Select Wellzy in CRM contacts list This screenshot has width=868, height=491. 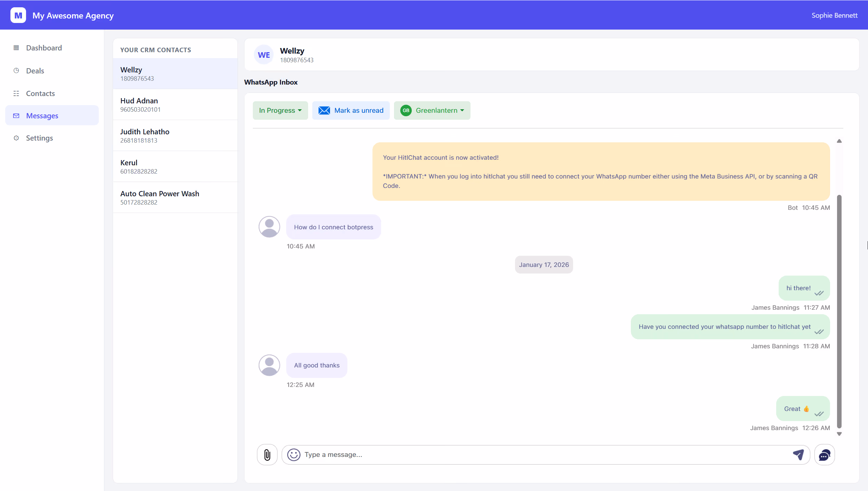(x=175, y=74)
